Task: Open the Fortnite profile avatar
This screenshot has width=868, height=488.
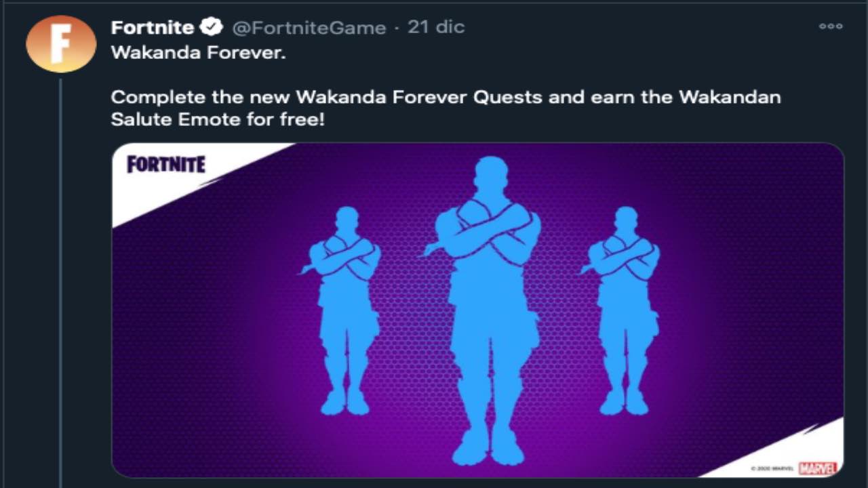Action: click(60, 44)
